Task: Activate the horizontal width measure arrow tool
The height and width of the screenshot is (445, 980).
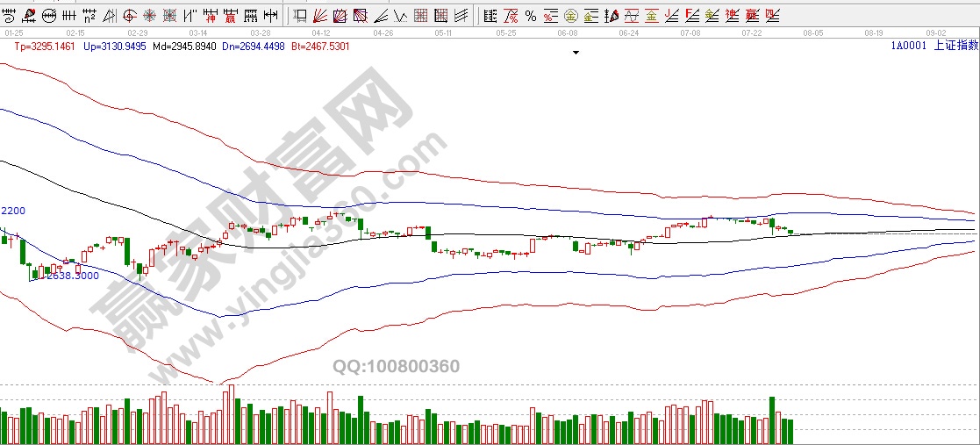Action: point(271,15)
